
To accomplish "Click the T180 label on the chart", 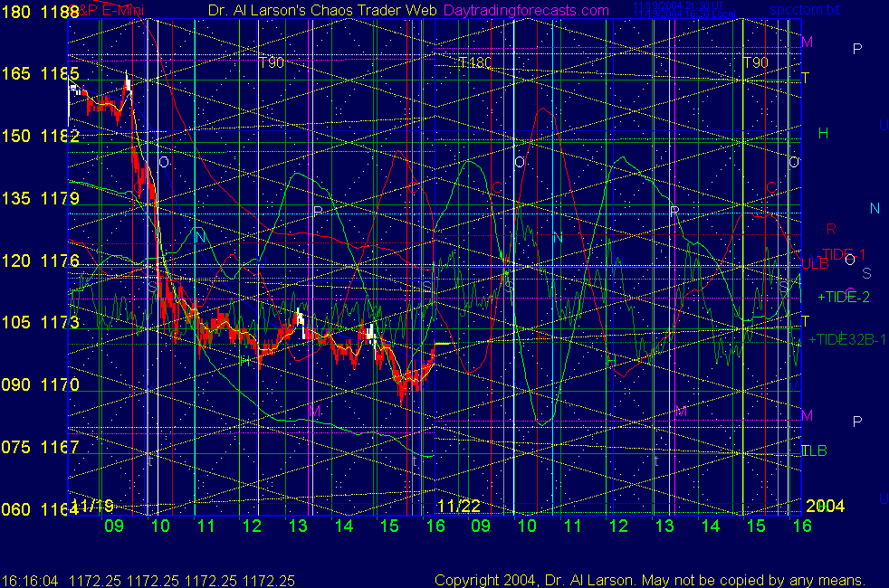I will (x=474, y=62).
